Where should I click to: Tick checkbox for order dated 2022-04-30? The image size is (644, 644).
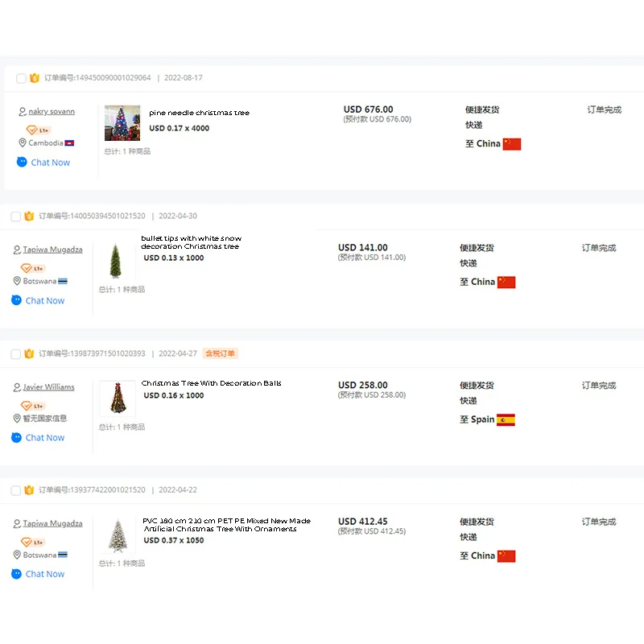click(x=15, y=217)
